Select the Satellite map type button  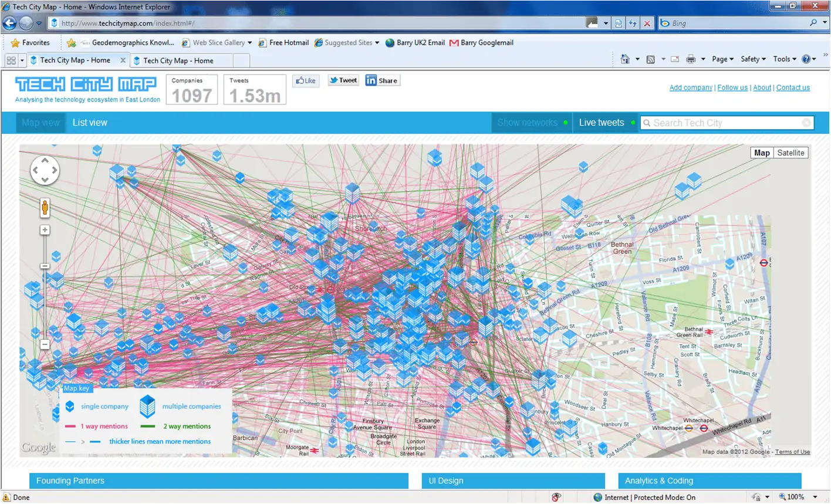(x=791, y=153)
